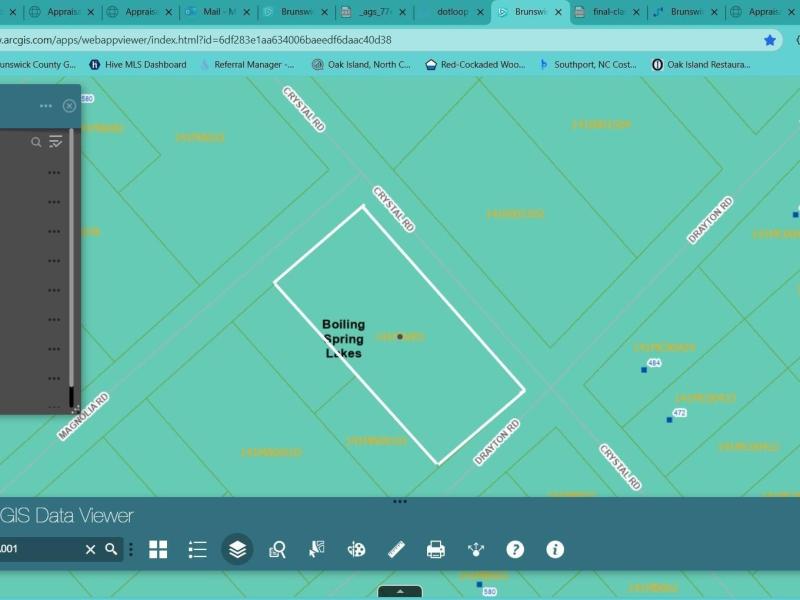The image size is (800, 600).
Task: Click the search magnifier button in toolbar
Action: pos(111,549)
